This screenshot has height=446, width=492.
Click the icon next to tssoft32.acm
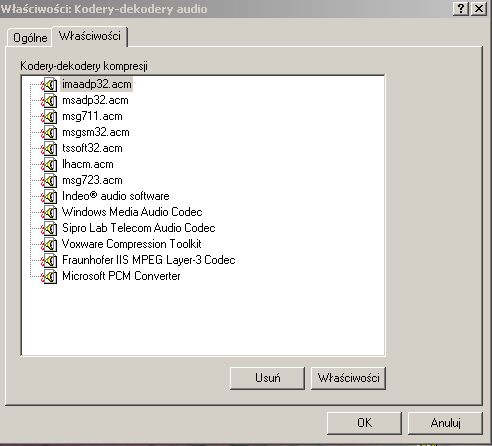pyautogui.click(x=49, y=149)
